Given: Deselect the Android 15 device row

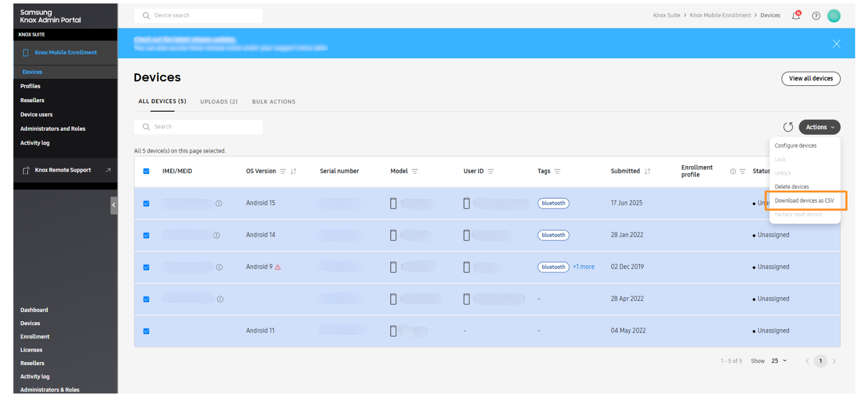Looking at the screenshot, I should click(x=146, y=203).
